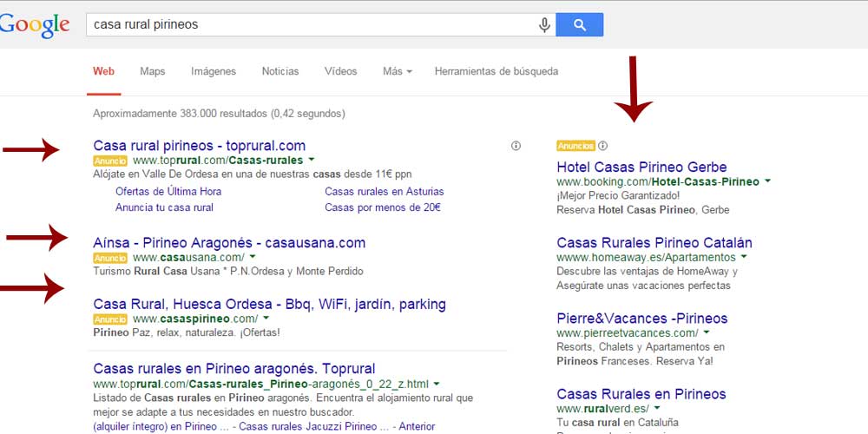Click the Google logo
This screenshot has width=868, height=434.
pyautogui.click(x=35, y=25)
